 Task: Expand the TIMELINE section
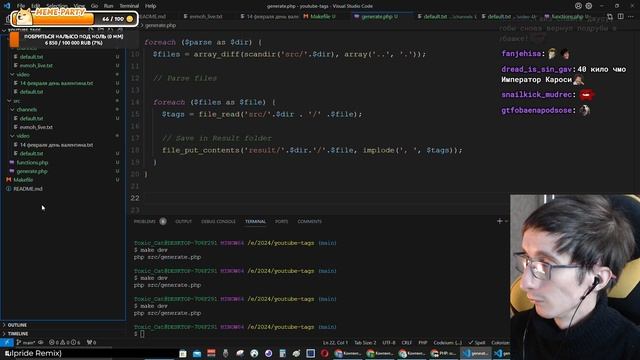tap(63, 333)
